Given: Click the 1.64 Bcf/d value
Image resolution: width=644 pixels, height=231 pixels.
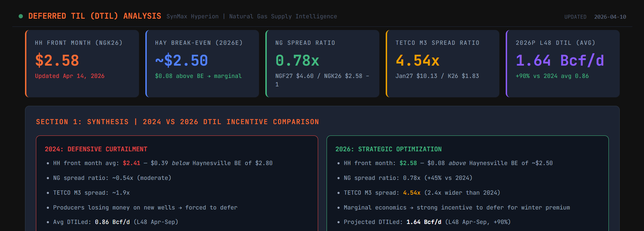Looking at the screenshot, I should pos(560,61).
